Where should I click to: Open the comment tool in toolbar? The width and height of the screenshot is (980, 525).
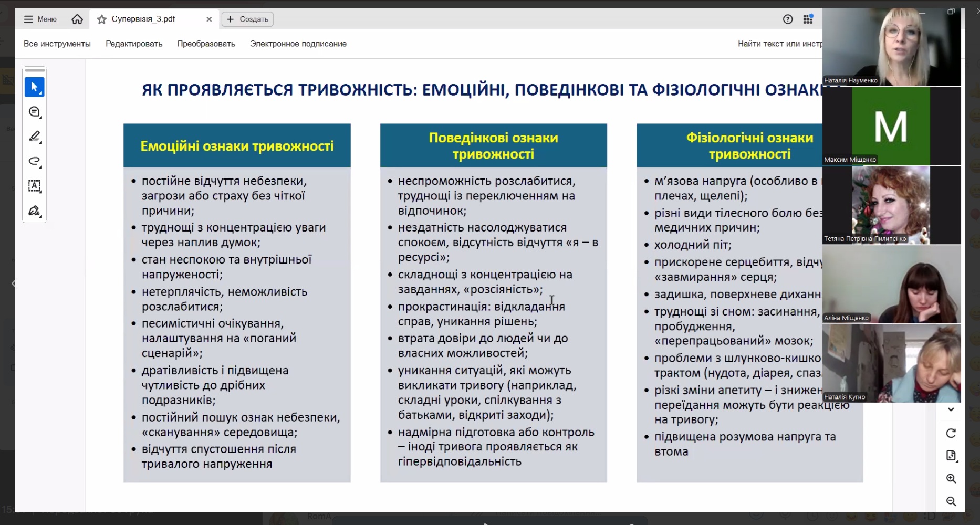35,112
